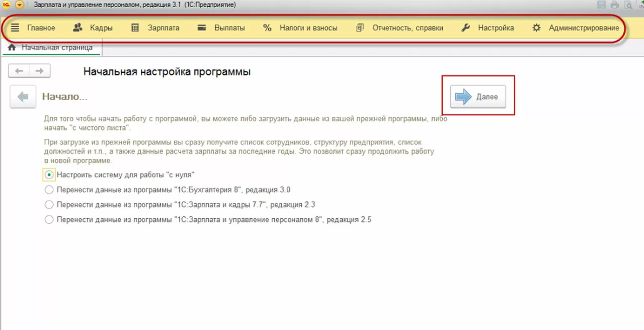
Task: Click the Начало... step title
Action: click(64, 97)
